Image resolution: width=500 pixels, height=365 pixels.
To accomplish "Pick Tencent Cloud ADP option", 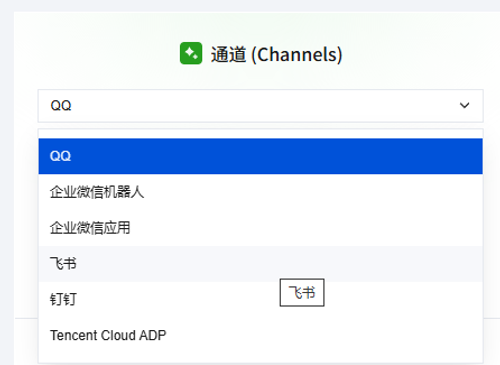I will [x=260, y=335].
